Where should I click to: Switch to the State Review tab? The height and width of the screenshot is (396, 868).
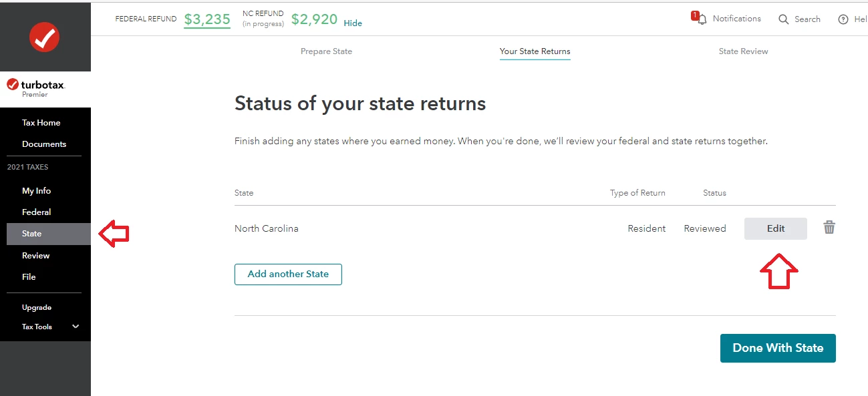tap(743, 51)
